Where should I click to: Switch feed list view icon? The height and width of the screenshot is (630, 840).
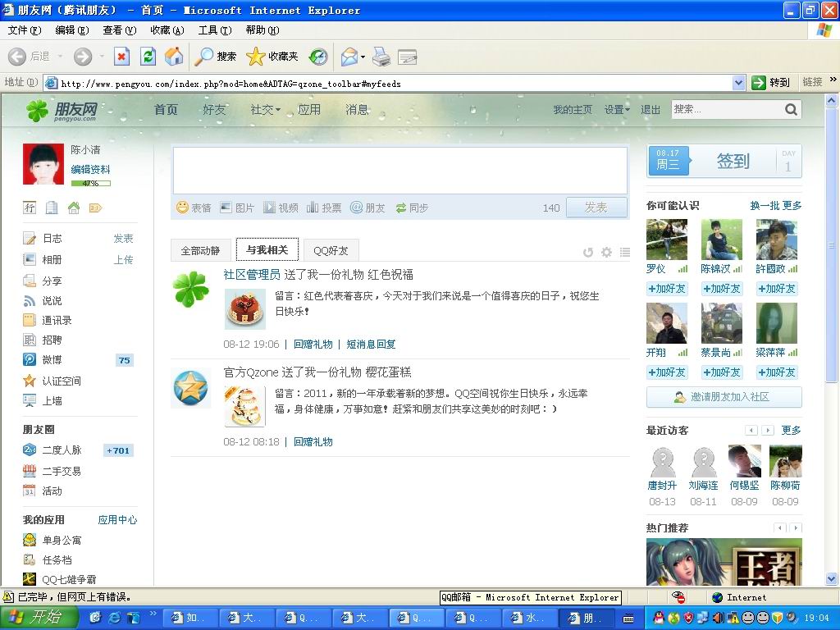click(624, 252)
